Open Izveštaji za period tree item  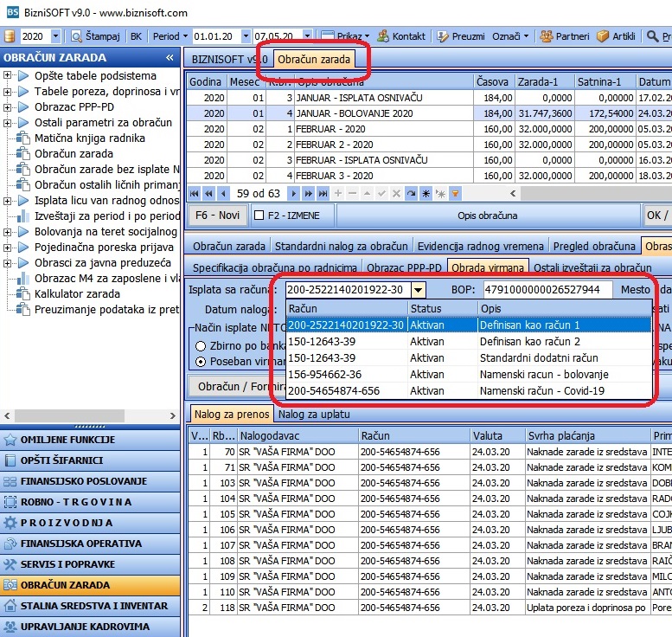pyautogui.click(x=106, y=216)
